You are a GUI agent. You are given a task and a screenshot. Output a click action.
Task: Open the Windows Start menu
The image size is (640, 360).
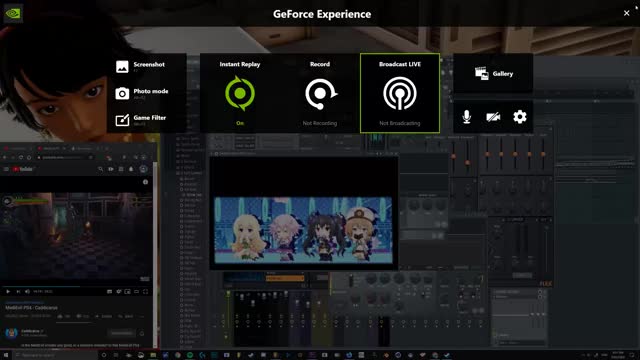6,355
